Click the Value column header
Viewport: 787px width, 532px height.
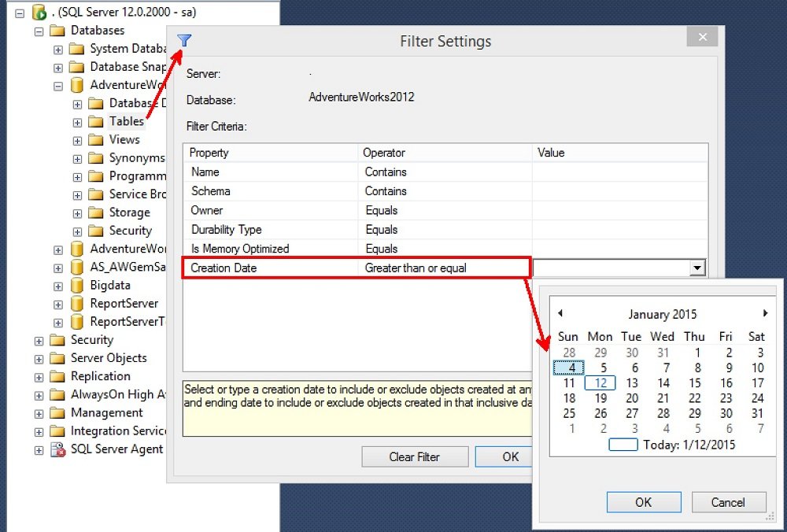(x=620, y=153)
